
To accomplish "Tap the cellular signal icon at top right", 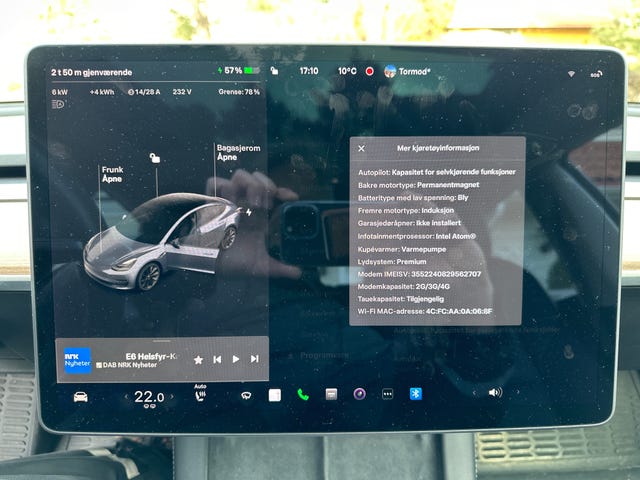I will click(596, 74).
